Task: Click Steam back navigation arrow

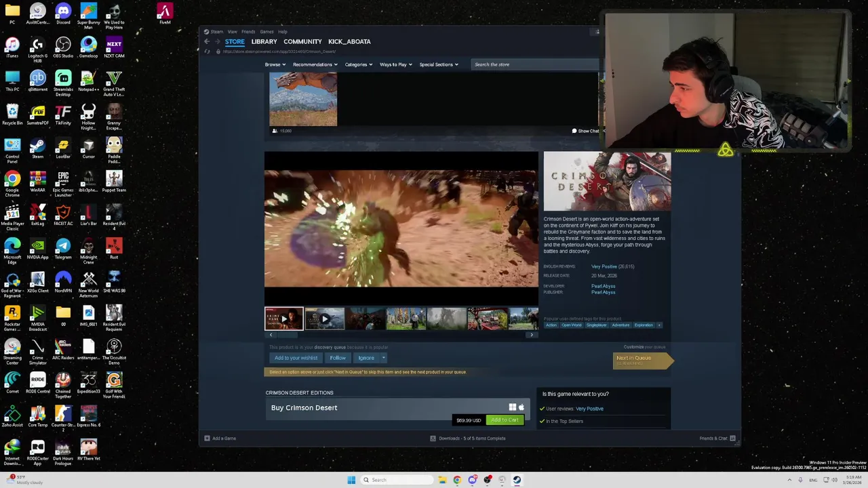Action: pos(207,41)
